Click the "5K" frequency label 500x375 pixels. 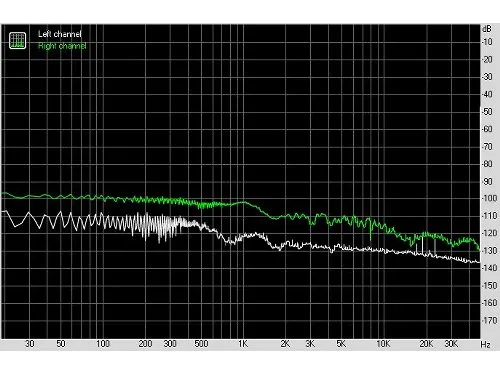(341, 344)
